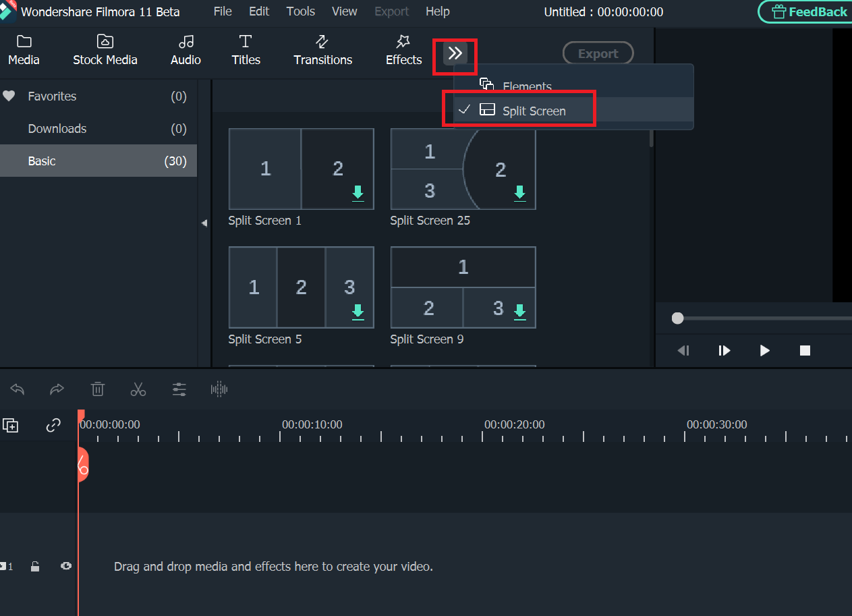This screenshot has height=616, width=852.
Task: Toggle the auto ripple link icon
Action: (x=53, y=425)
